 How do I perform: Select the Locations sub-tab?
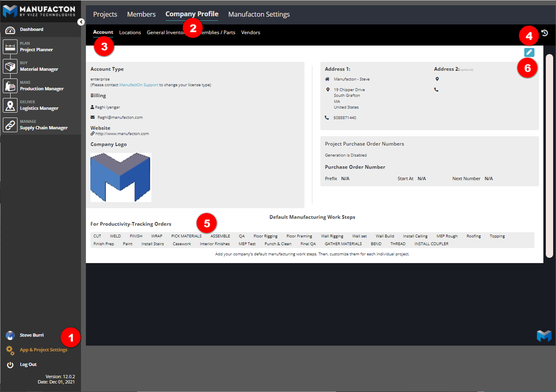click(x=130, y=33)
